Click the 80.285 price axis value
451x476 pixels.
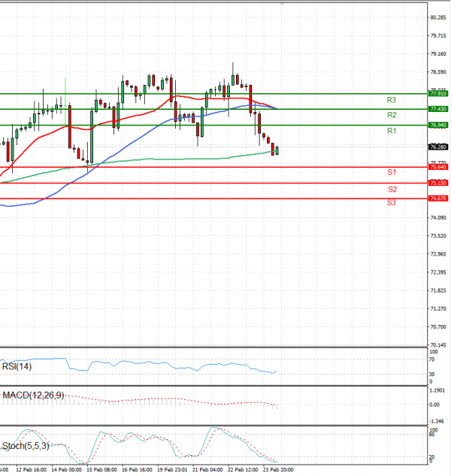click(438, 17)
